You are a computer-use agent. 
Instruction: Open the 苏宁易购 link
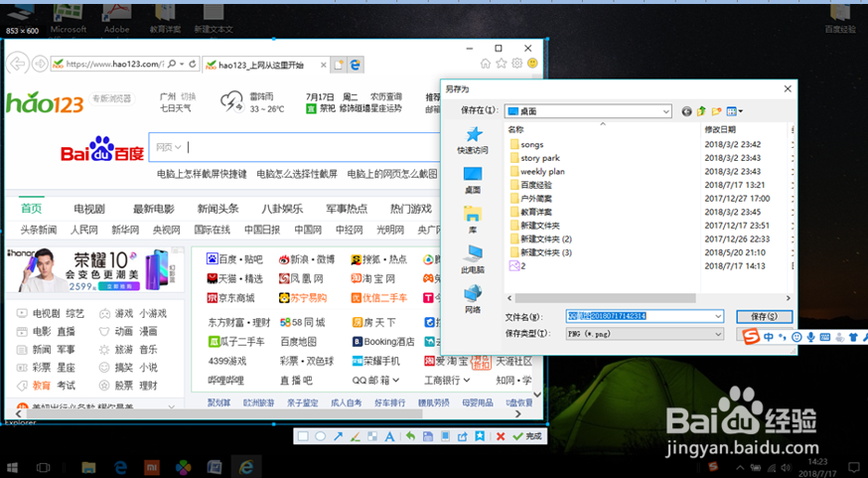point(303,298)
